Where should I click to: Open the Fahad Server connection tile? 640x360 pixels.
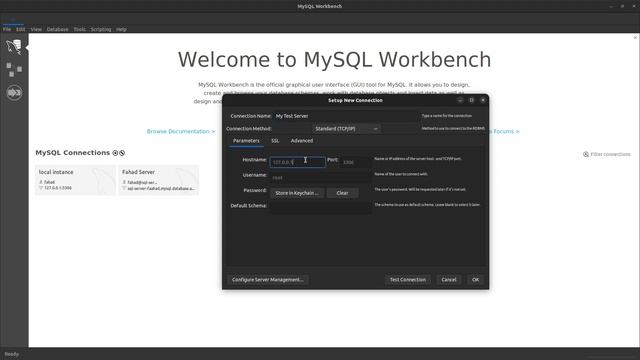[159, 180]
